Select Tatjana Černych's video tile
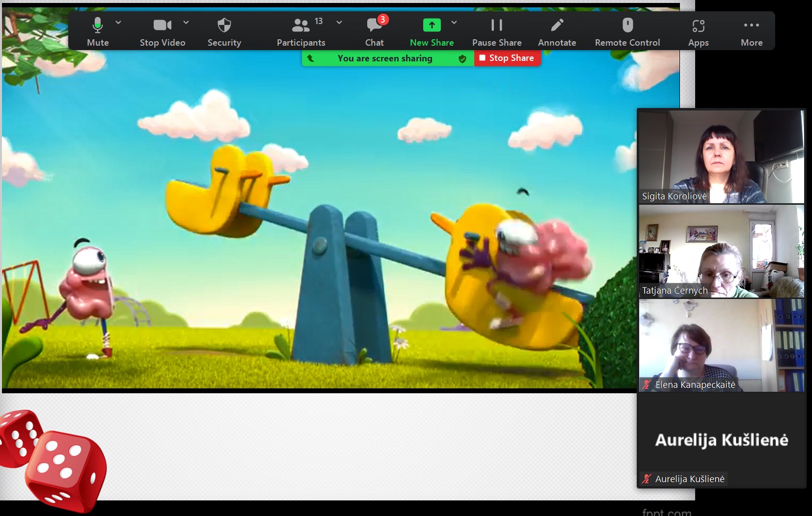This screenshot has width=812, height=516. click(x=721, y=251)
